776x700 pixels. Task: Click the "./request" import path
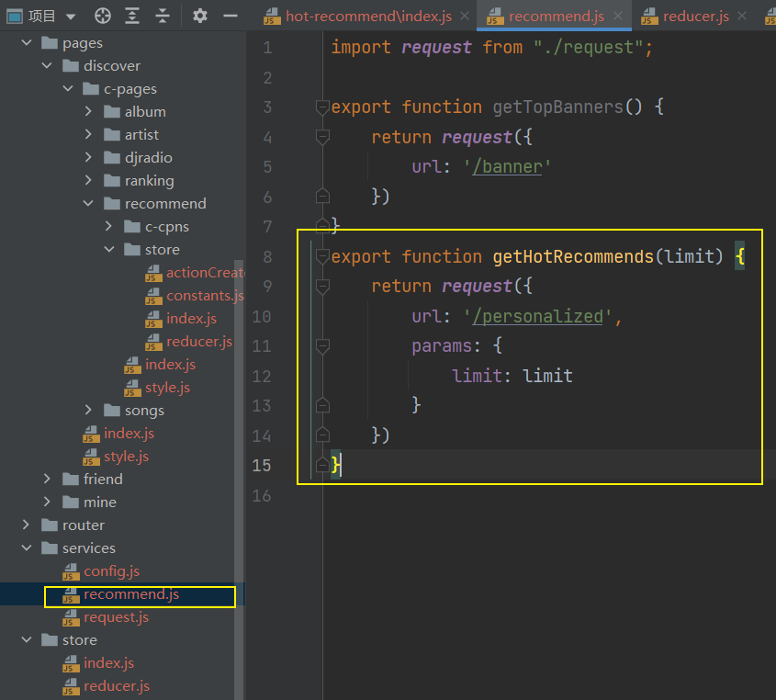(588, 48)
